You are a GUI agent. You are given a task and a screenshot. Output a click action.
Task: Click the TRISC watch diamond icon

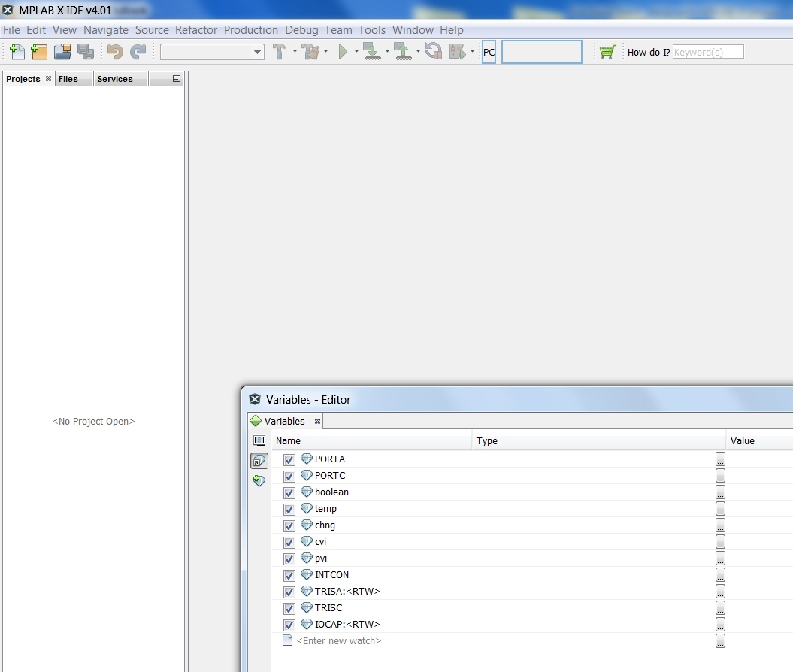(307, 607)
